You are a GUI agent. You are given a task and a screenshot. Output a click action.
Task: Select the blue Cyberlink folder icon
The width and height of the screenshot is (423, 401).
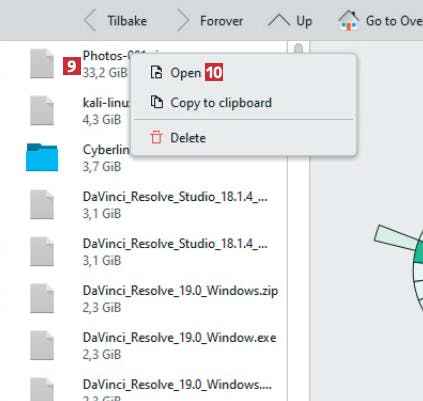click(x=42, y=157)
